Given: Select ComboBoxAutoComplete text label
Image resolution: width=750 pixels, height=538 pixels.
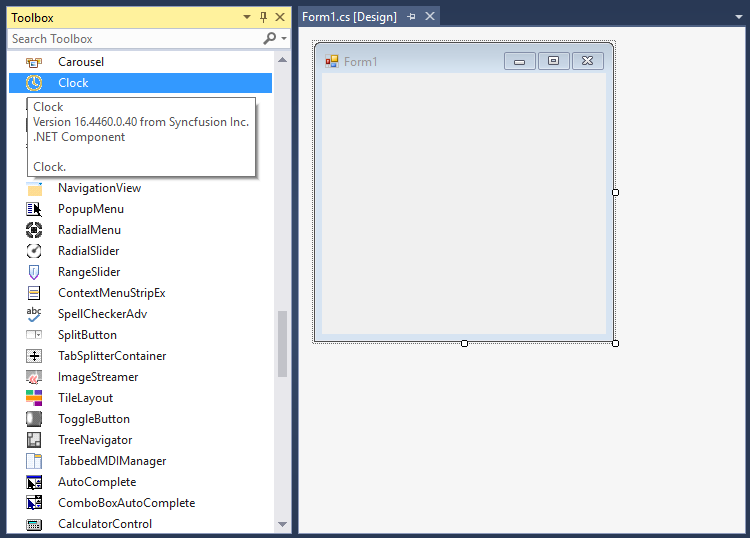Looking at the screenshot, I should click(x=126, y=503).
